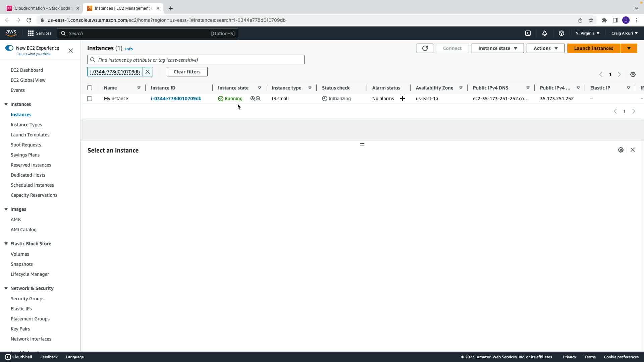Remove the instance ID filter token

148,72
